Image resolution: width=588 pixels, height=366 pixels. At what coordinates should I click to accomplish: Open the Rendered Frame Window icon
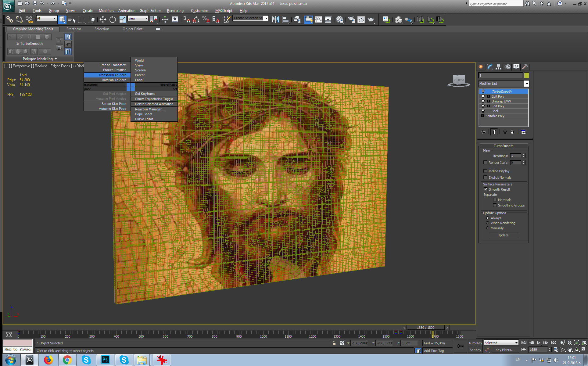point(361,20)
